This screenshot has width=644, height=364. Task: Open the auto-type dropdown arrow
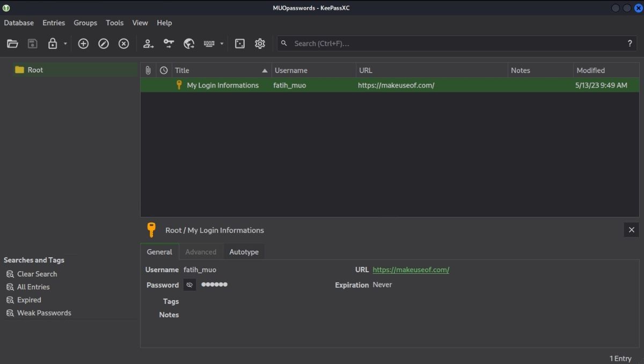coord(222,43)
